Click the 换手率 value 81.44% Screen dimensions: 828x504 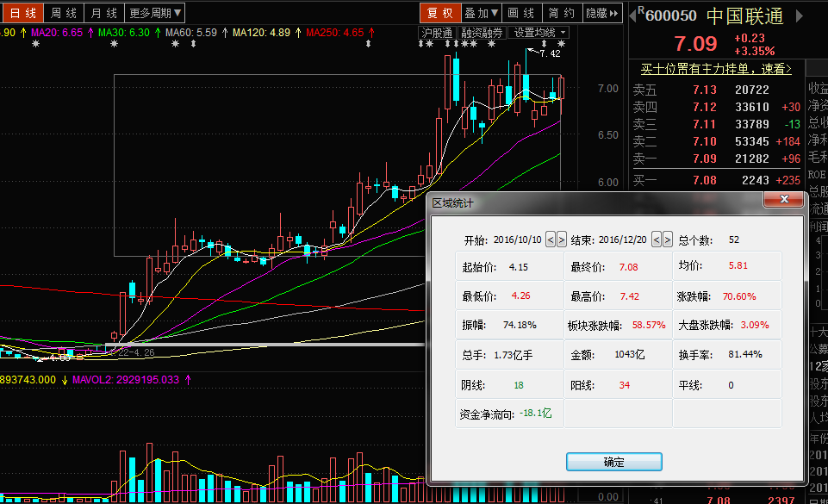click(745, 354)
